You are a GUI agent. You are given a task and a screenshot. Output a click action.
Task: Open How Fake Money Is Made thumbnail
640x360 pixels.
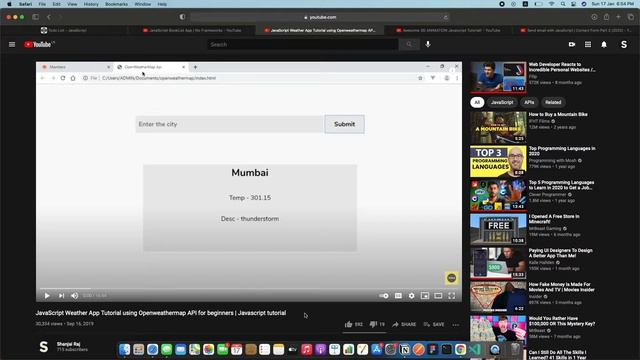498,297
